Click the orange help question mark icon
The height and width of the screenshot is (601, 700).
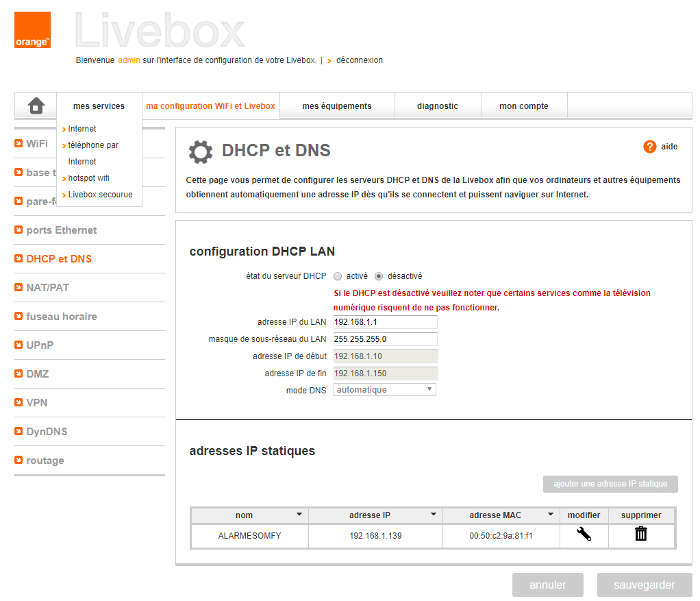coord(649,147)
